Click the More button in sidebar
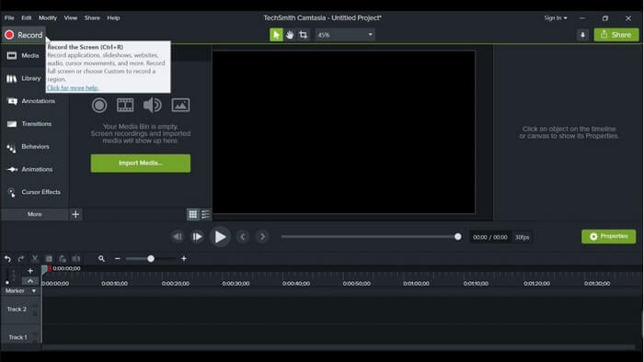The width and height of the screenshot is (644, 362). [x=35, y=214]
